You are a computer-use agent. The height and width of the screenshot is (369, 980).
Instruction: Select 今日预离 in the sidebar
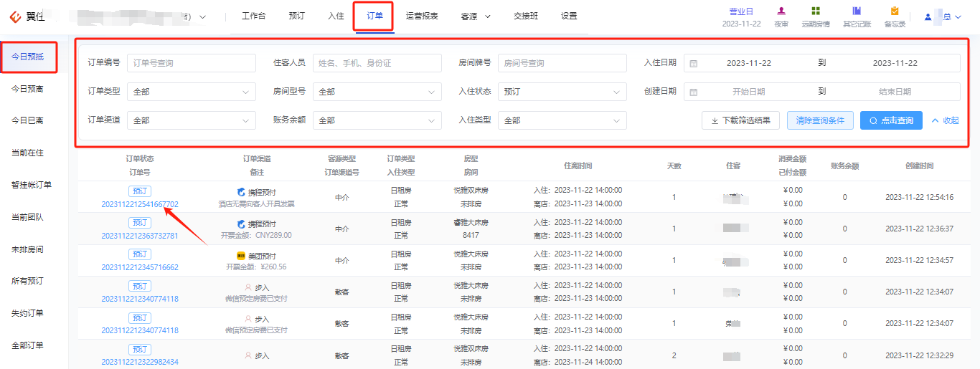27,89
